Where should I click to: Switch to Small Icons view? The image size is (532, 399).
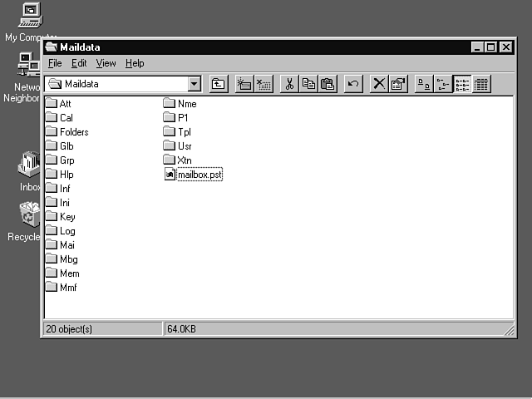[x=443, y=84]
